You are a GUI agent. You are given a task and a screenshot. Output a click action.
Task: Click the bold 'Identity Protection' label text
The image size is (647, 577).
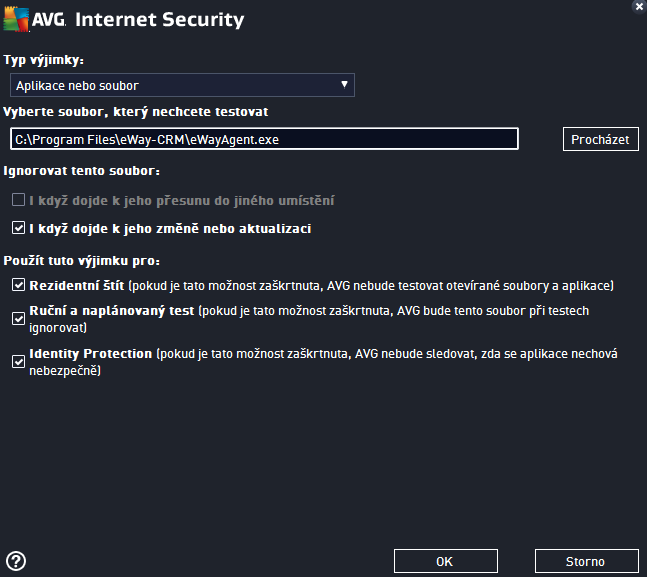[x=91, y=354]
